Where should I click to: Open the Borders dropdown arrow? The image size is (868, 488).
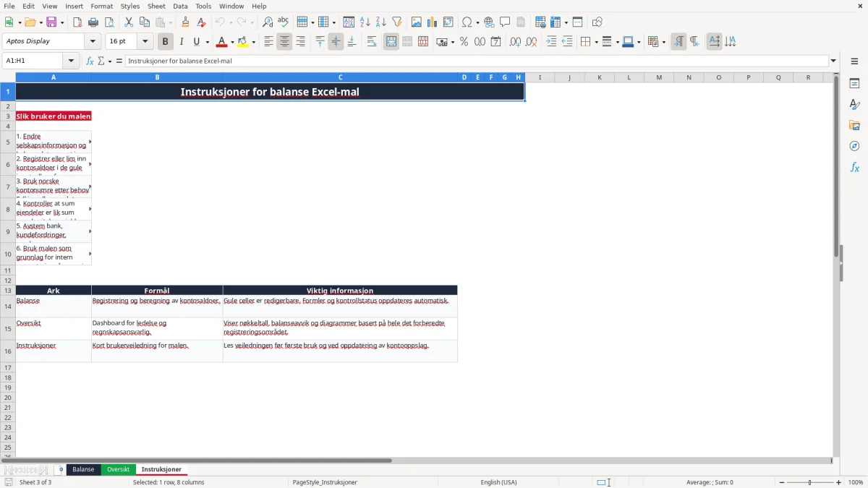pos(595,42)
